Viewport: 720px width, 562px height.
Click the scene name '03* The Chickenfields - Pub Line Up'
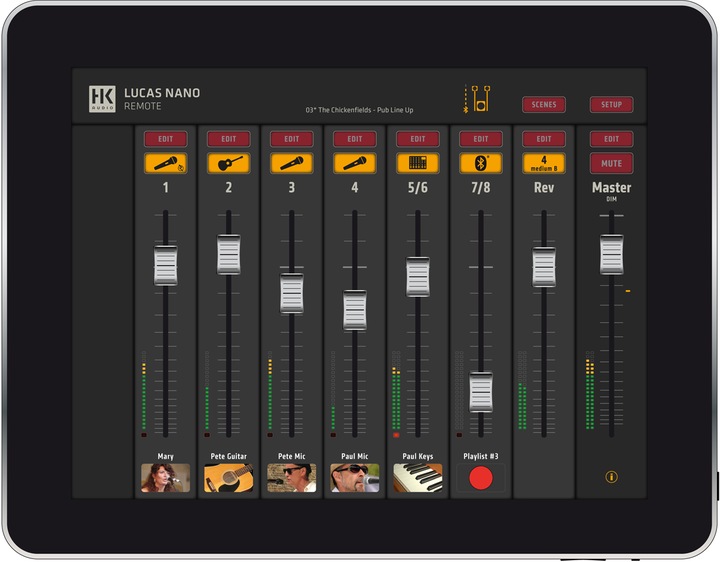359,110
